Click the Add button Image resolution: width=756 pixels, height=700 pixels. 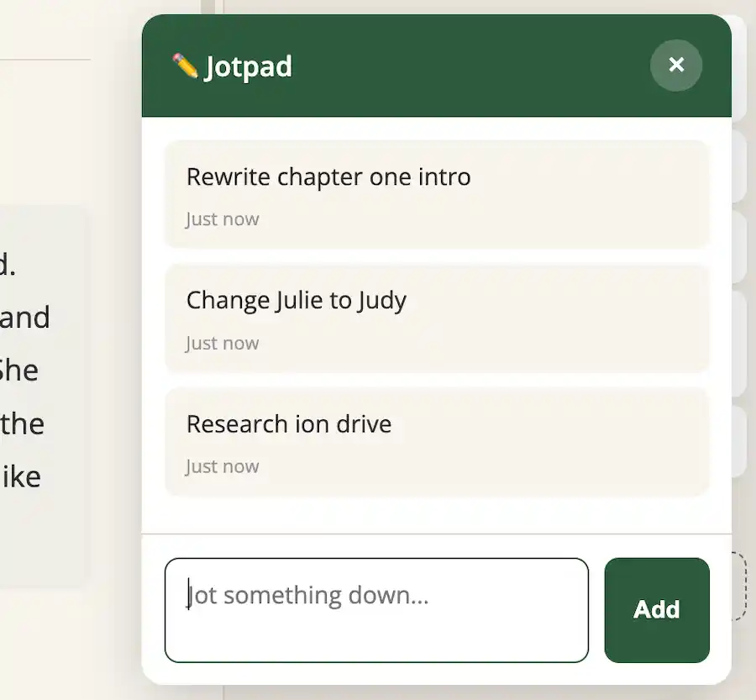tap(657, 610)
